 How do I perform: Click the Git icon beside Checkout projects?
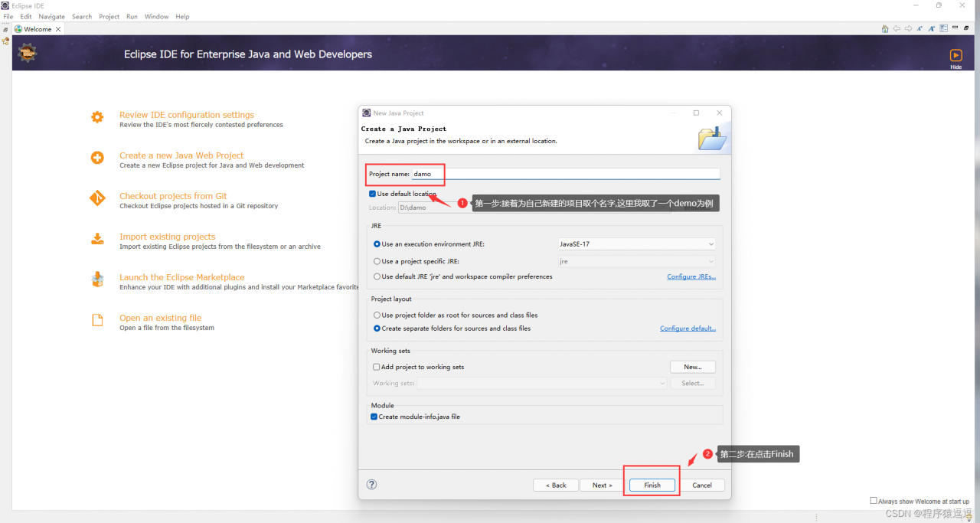tap(97, 198)
